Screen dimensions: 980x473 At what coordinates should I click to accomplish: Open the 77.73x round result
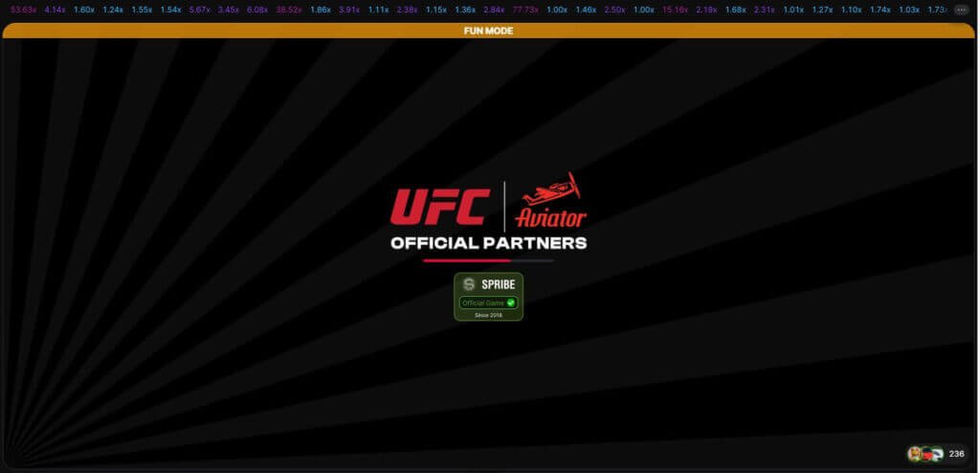(x=524, y=10)
